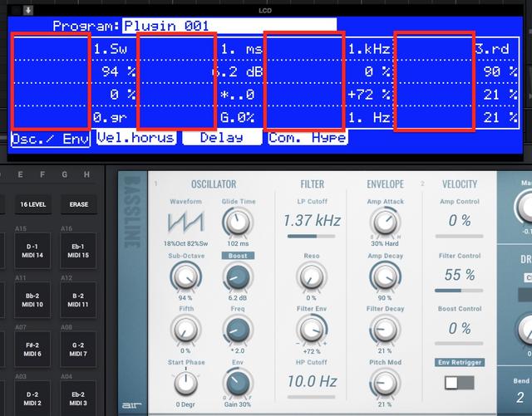Click the Filter Env knob
Screen dimensions: 532x416
pyautogui.click(x=312, y=330)
